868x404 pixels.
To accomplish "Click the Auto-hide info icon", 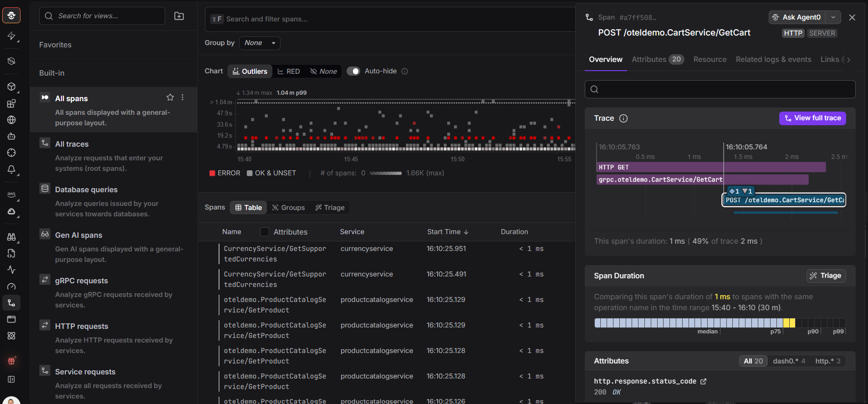I will pyautogui.click(x=404, y=71).
